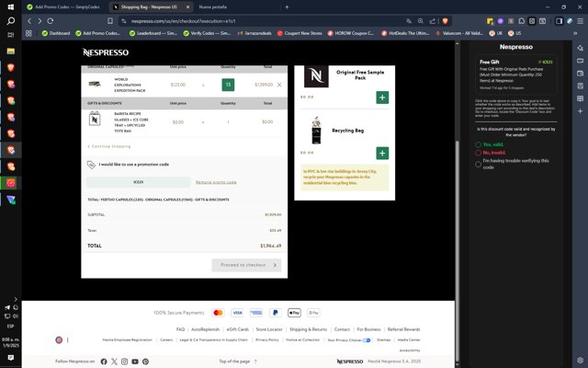Open the Brave main hamburger menu
This screenshot has width=588, height=368.
[x=580, y=21]
